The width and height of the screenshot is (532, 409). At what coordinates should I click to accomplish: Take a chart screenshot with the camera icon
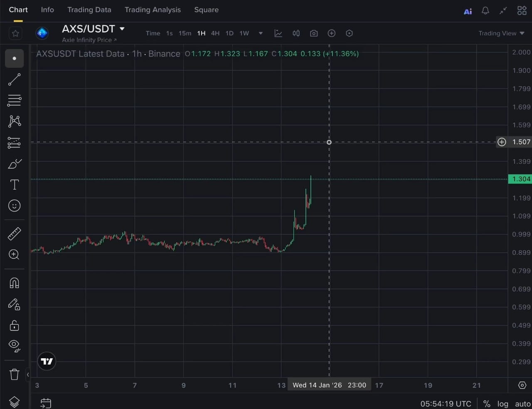(x=314, y=33)
